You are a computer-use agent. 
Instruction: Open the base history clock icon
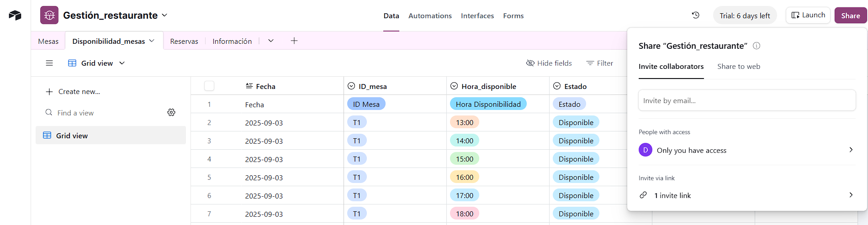click(x=695, y=16)
